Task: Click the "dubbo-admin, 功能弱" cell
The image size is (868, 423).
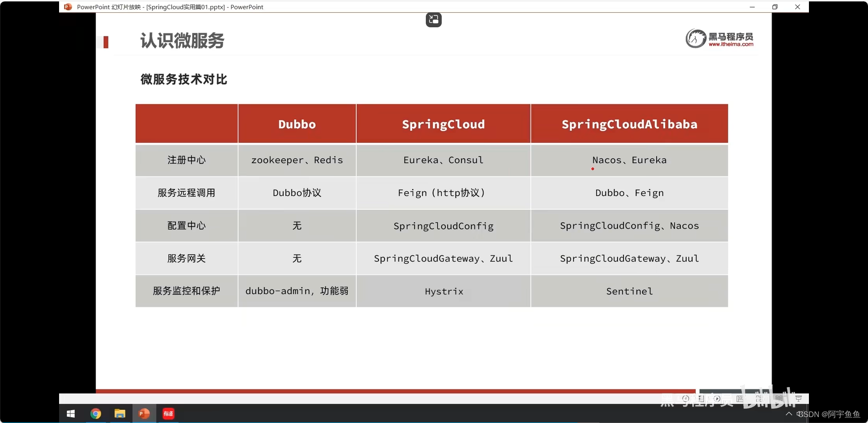Action: 297,291
